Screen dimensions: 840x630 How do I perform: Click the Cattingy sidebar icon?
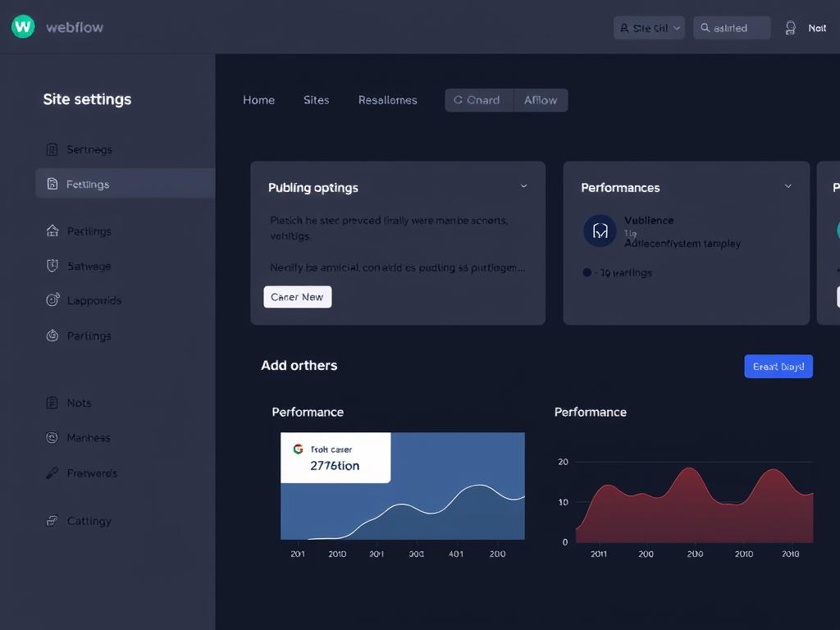point(52,521)
